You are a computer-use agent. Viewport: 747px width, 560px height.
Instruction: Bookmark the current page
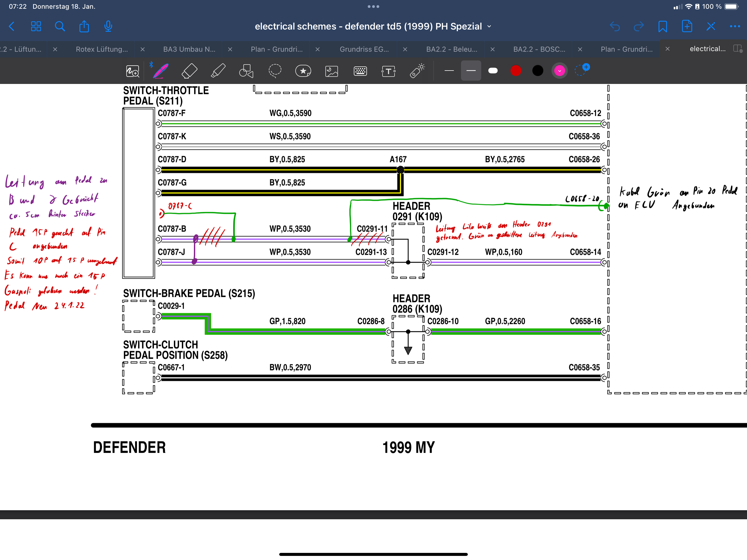pyautogui.click(x=663, y=26)
